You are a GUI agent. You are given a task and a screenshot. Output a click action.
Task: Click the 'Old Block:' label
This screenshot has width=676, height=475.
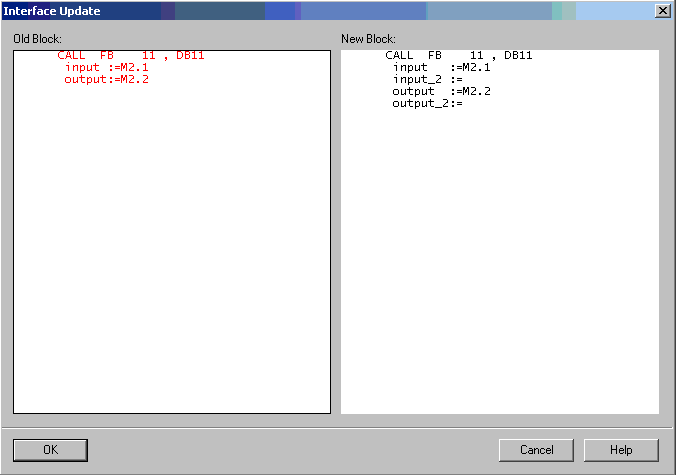37,38
